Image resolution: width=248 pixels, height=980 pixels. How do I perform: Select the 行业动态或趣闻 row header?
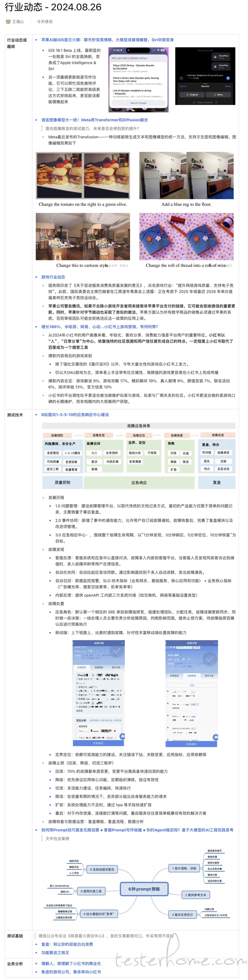pyautogui.click(x=17, y=43)
